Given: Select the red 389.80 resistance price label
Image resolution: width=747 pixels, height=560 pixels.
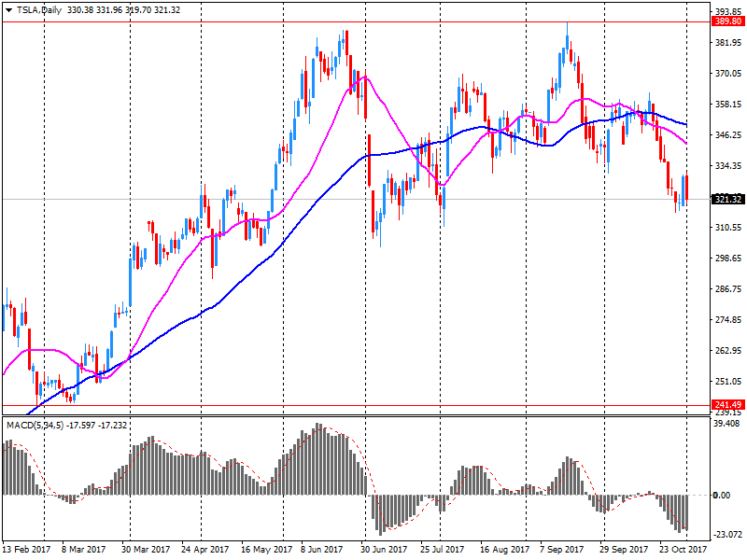Looking at the screenshot, I should tap(728, 21).
